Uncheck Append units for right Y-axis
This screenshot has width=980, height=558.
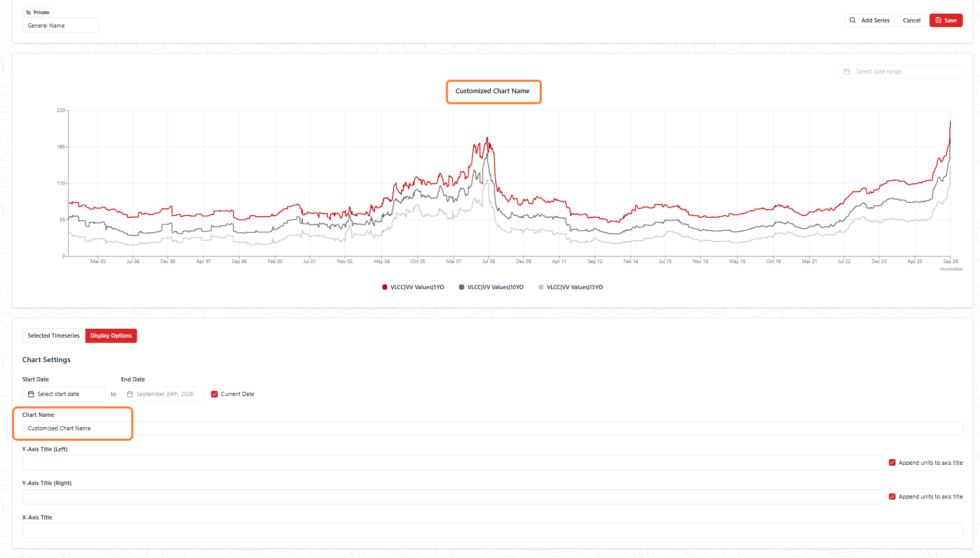892,497
